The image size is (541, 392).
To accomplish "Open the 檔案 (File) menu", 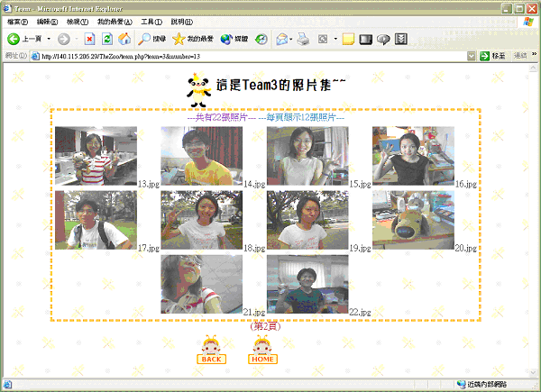I will (x=17, y=21).
